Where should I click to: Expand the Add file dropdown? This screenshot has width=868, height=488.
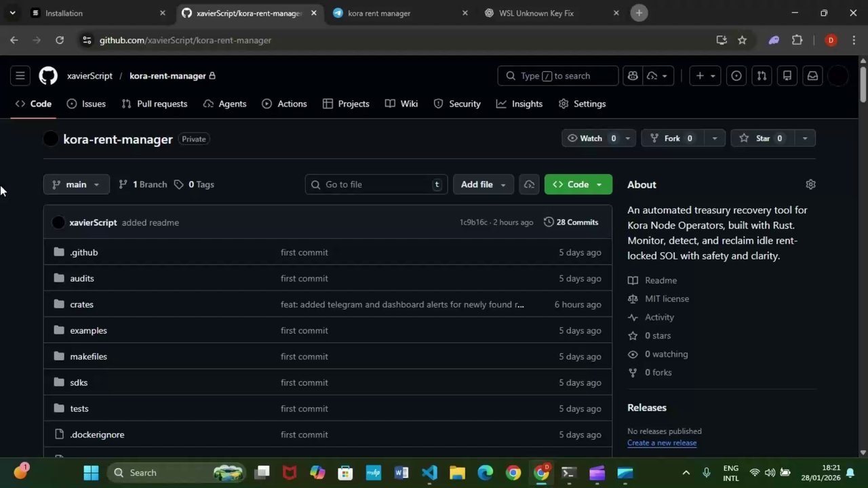coord(483,184)
